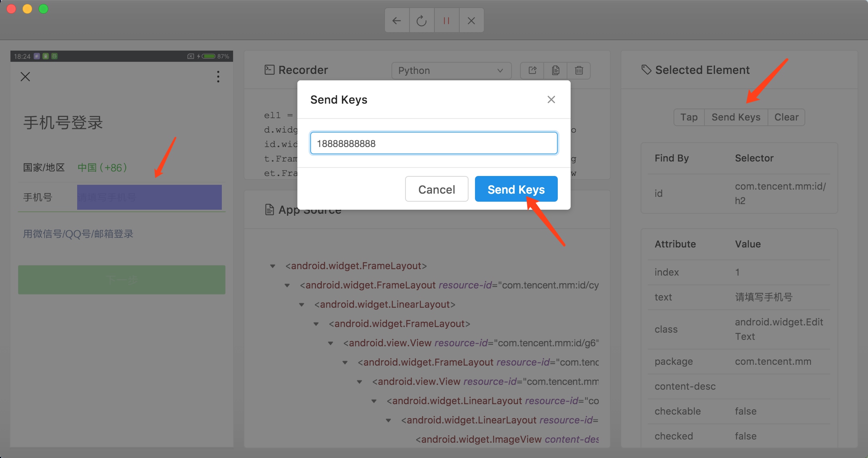Click the phone status bar time 18:24
This screenshot has width=868, height=458.
(x=22, y=56)
